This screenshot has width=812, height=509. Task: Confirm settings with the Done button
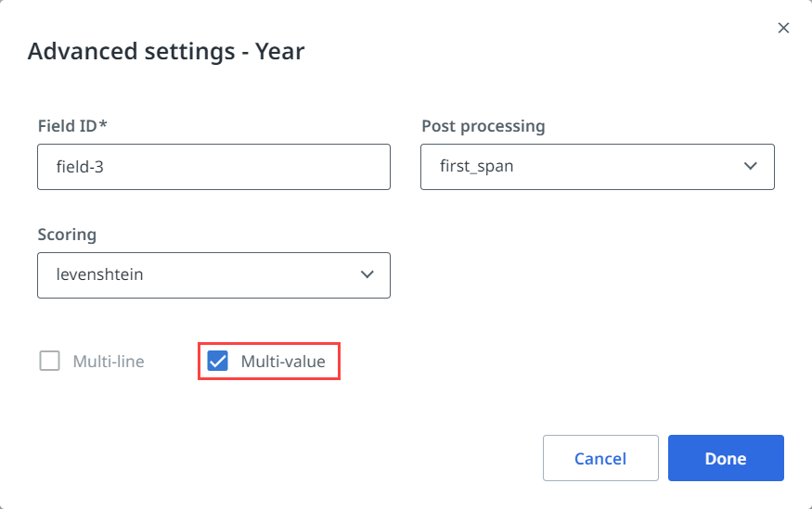[726, 458]
